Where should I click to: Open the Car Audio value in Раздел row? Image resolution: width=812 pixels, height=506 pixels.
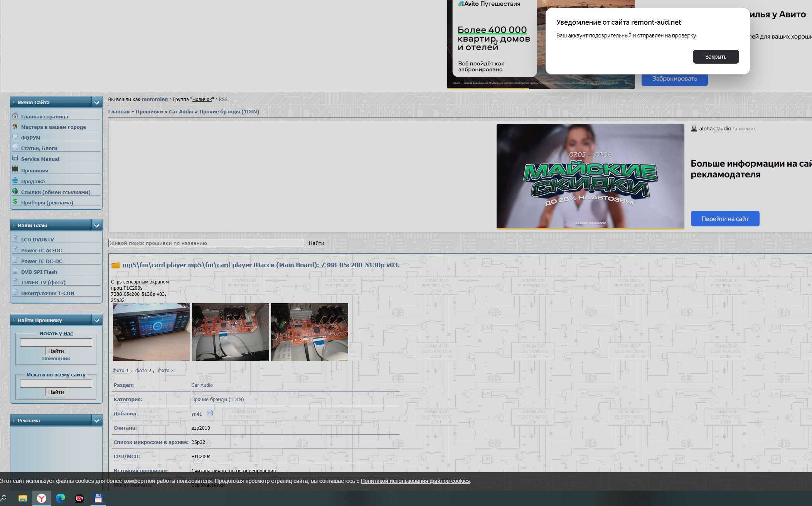tap(202, 385)
